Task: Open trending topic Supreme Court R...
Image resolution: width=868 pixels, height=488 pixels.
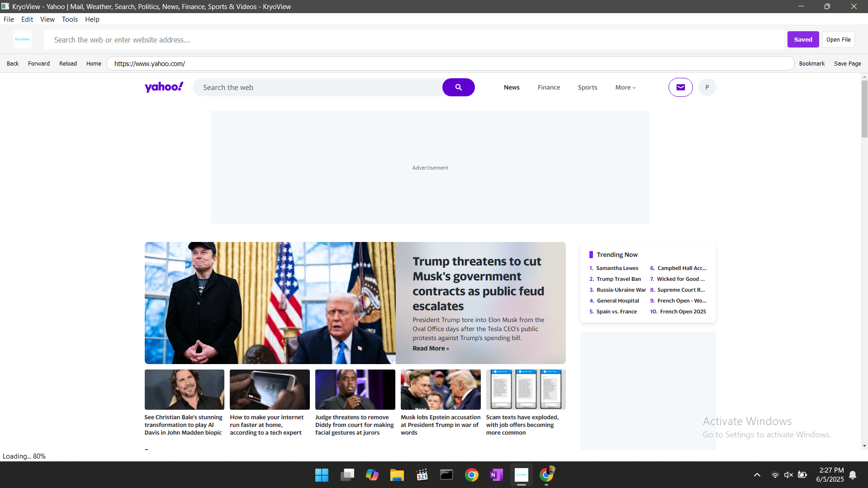Action: 681,290
